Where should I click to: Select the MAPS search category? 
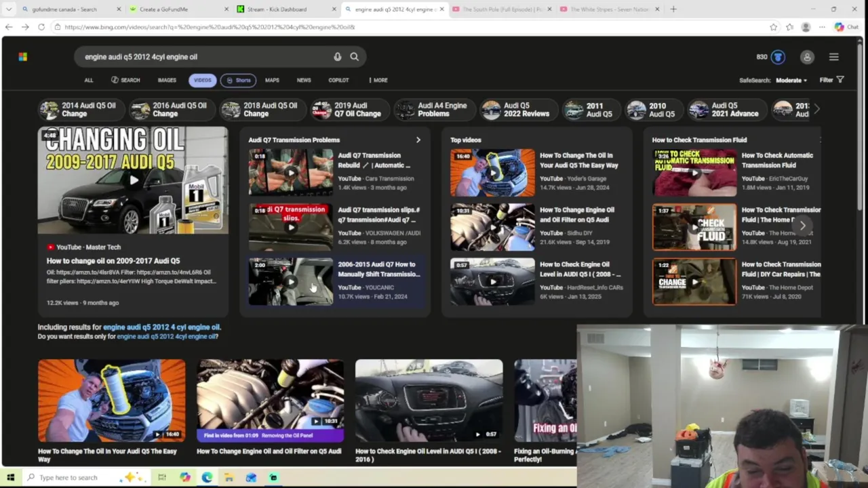(x=272, y=80)
